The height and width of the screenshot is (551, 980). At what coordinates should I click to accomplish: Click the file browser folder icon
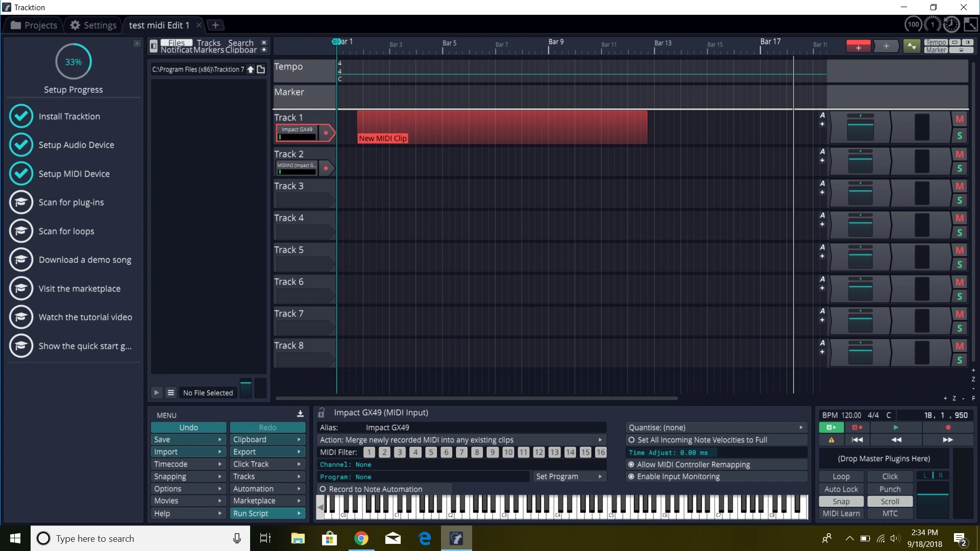261,69
